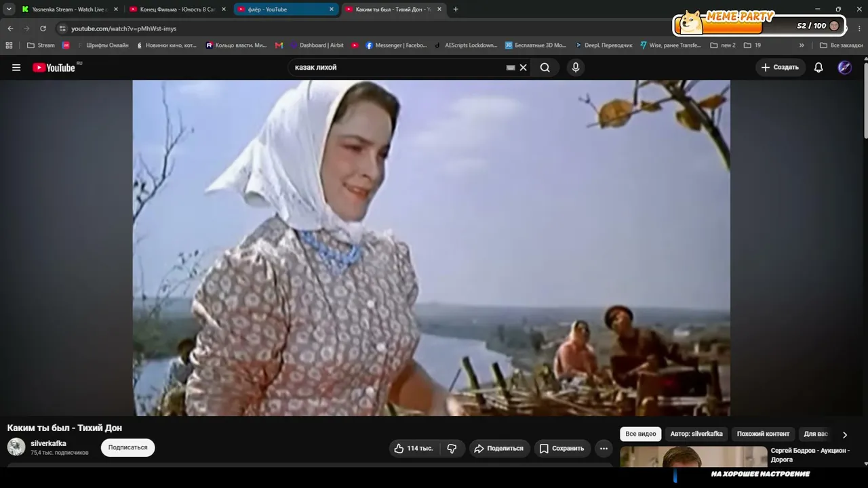Viewport: 868px width, 488px height.
Task: Close the 'Каким ты был - Тихий Дон' tab
Action: tap(439, 9)
